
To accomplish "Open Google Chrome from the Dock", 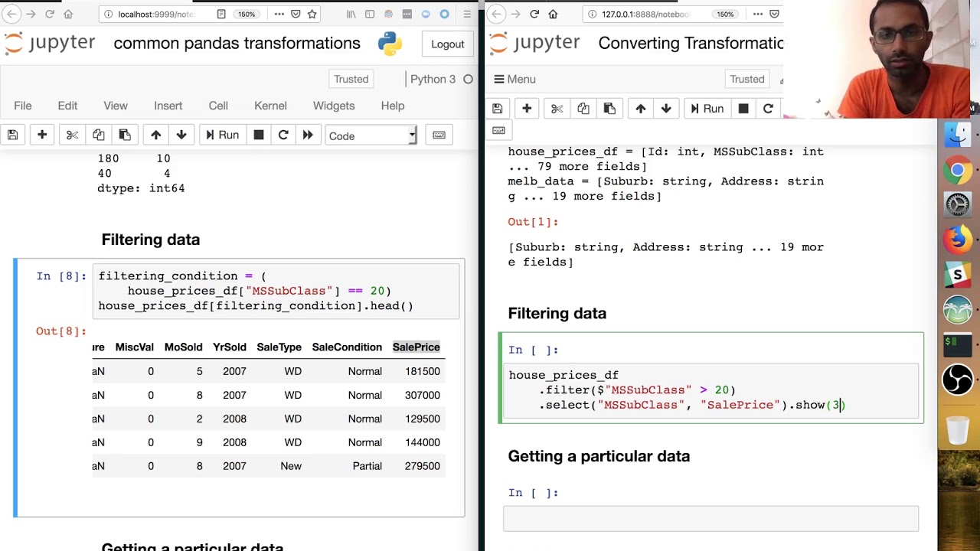I will [958, 171].
